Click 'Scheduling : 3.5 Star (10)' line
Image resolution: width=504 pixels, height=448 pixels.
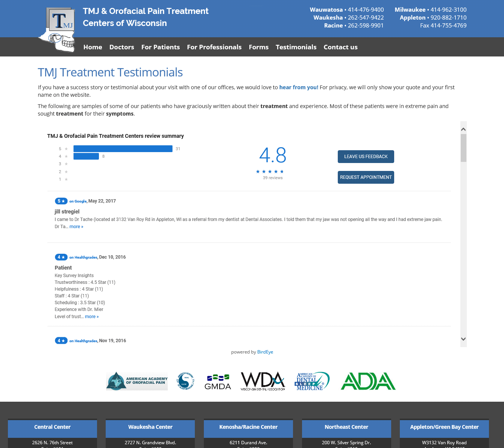(80, 303)
